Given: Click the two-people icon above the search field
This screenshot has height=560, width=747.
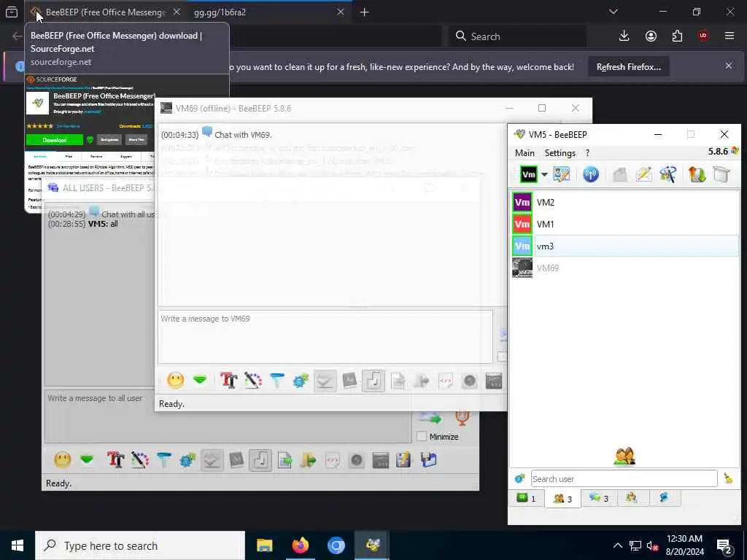Looking at the screenshot, I should coord(624,456).
